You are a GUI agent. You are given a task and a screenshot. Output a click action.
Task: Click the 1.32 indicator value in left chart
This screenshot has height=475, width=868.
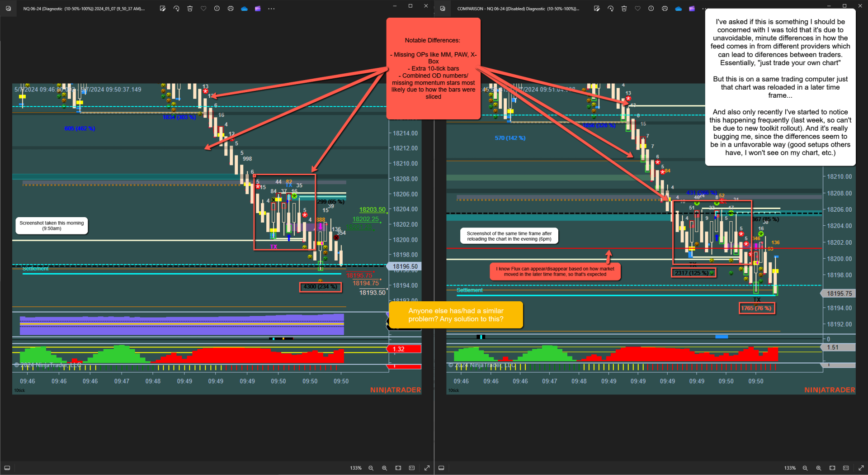tap(404, 349)
